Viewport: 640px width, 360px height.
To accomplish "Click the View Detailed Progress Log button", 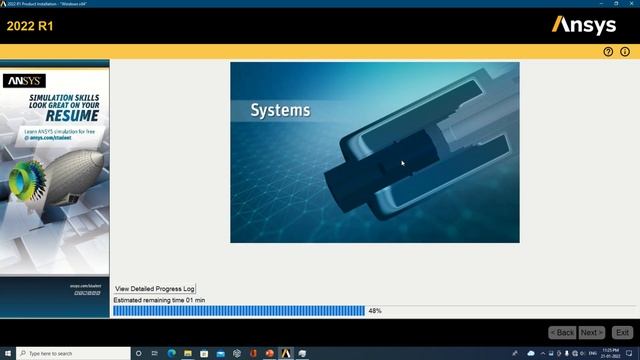I will pos(155,289).
